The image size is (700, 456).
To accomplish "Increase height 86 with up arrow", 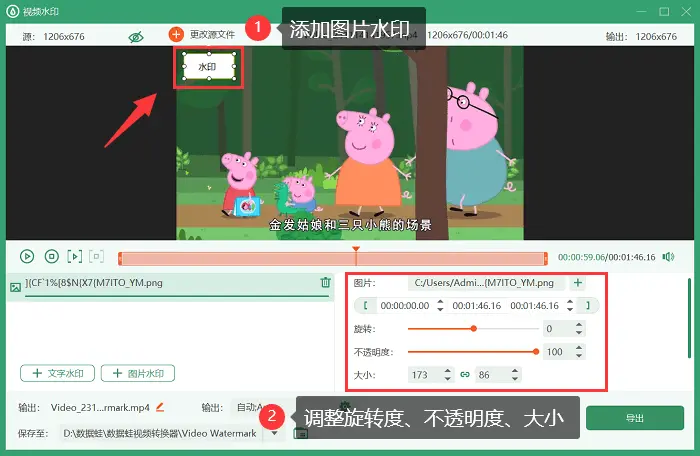I will tap(515, 371).
